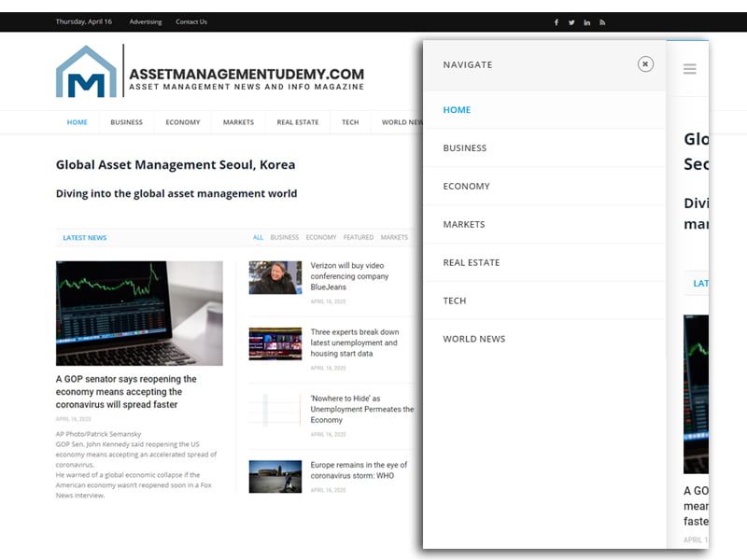Open the Facebook icon in top bar

[557, 22]
